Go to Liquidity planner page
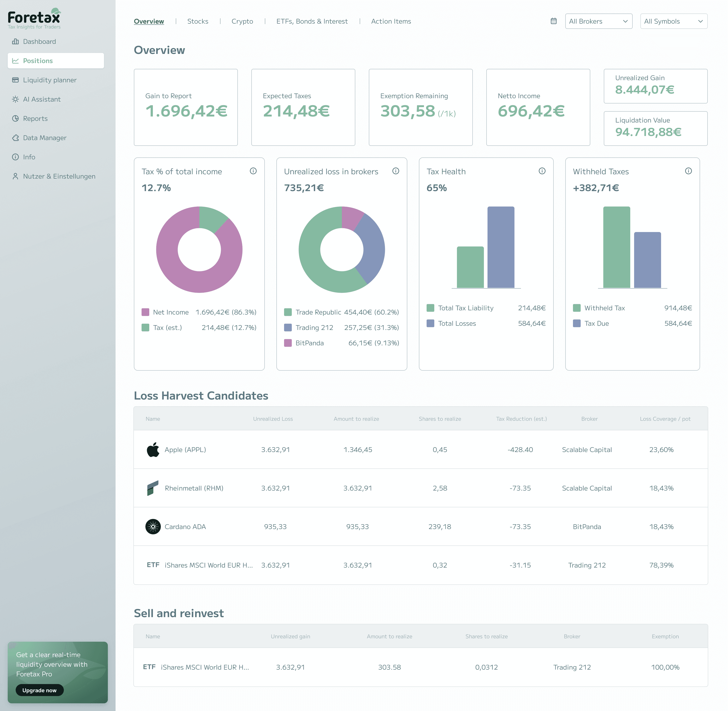 pyautogui.click(x=49, y=80)
